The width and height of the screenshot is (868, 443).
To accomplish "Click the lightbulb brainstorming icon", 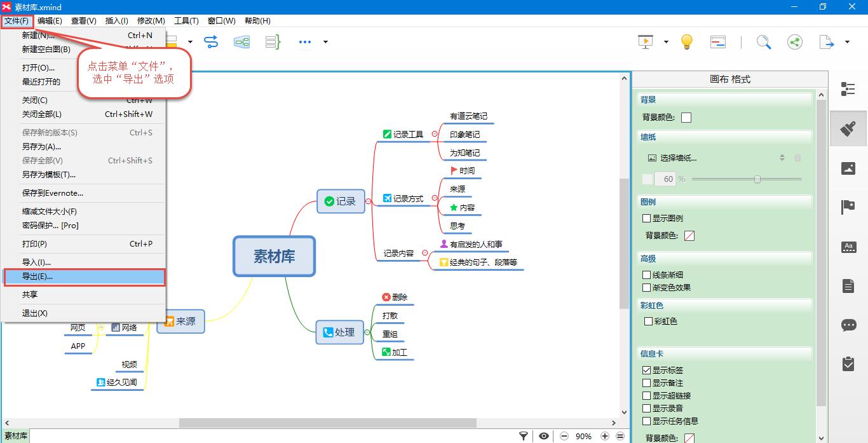I will click(x=686, y=42).
